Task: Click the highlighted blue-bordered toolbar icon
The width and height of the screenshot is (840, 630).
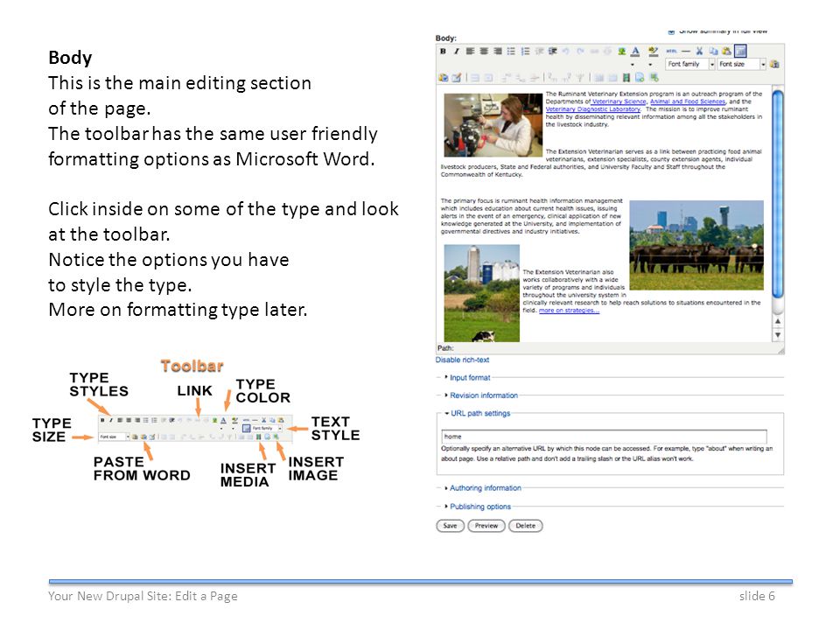Action: coord(740,52)
